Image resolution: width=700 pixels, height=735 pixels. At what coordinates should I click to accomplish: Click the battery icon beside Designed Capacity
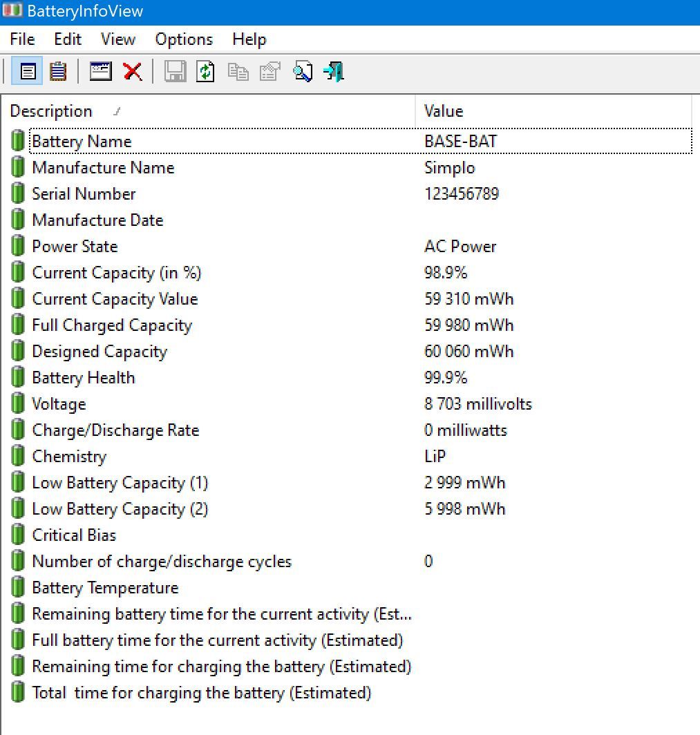[18, 351]
